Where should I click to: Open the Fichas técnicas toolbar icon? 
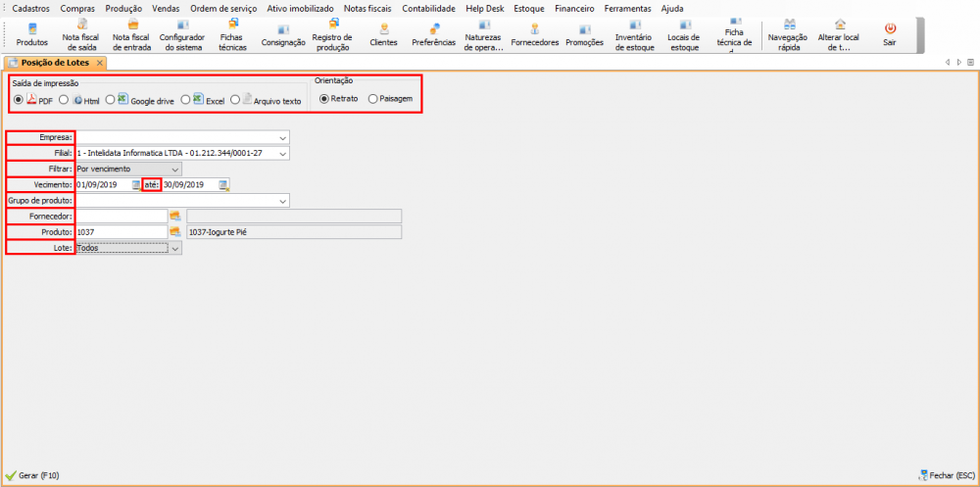(x=232, y=34)
